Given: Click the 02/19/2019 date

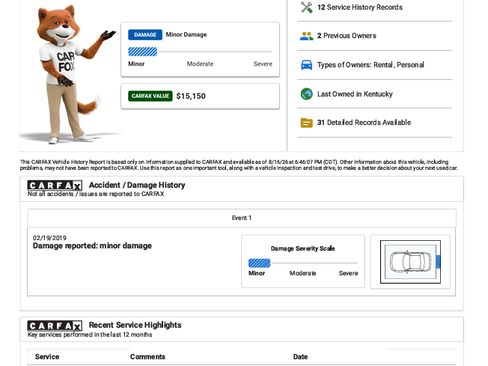Looking at the screenshot, I should 49,238.
